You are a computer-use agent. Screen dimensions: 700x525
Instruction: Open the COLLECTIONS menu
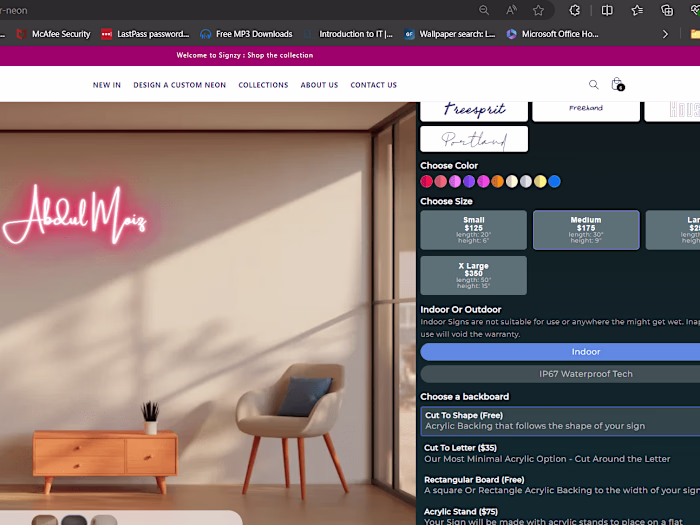click(x=263, y=85)
